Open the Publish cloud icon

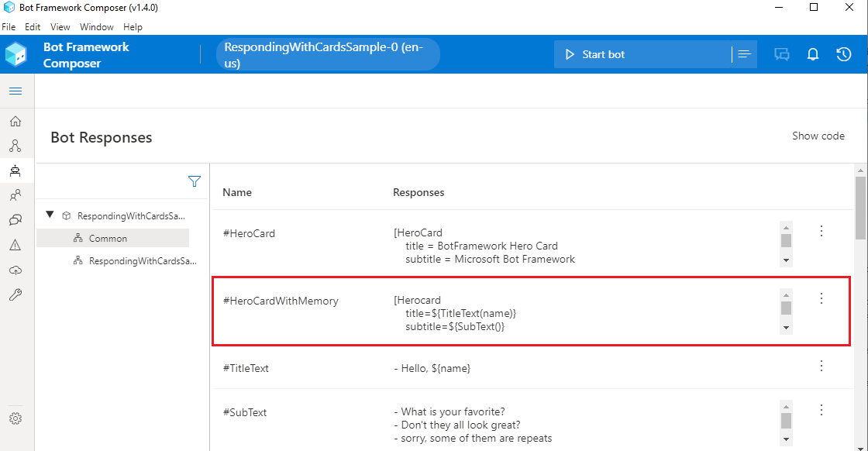[x=15, y=270]
